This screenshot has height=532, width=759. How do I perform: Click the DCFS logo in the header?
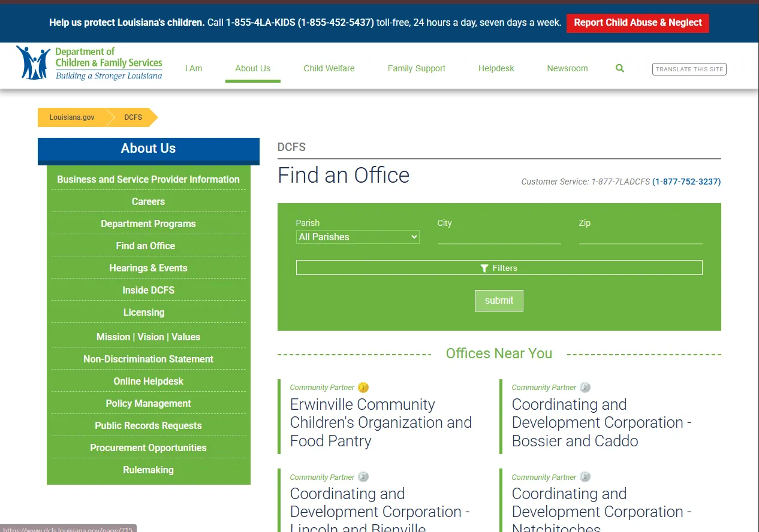point(89,64)
